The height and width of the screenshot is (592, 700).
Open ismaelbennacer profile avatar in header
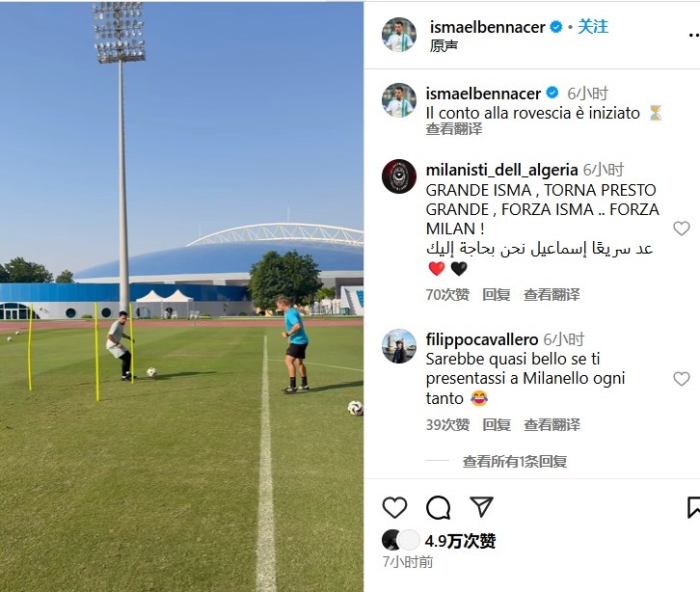(x=399, y=35)
